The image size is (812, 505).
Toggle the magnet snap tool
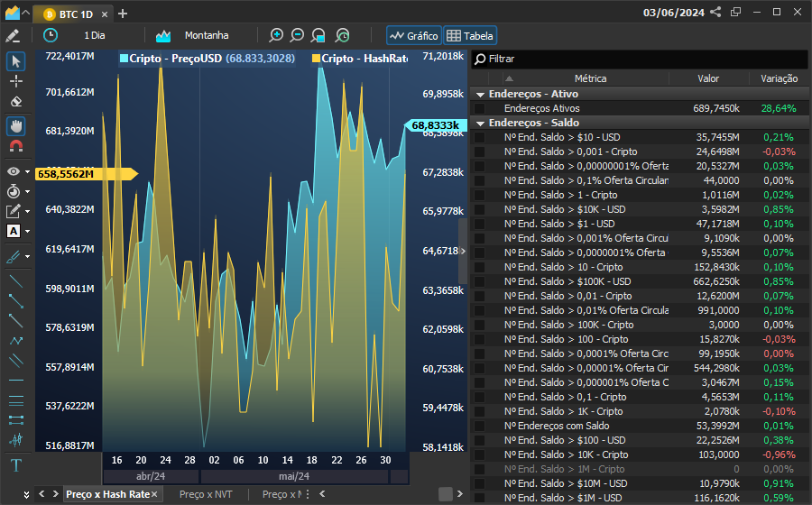16,146
